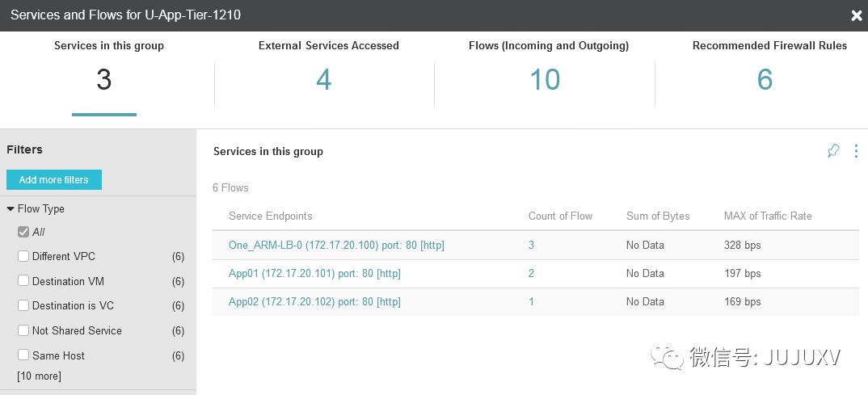The height and width of the screenshot is (395, 868).
Task: Open the One_ARM-LB-0 service endpoint link
Action: [x=336, y=245]
